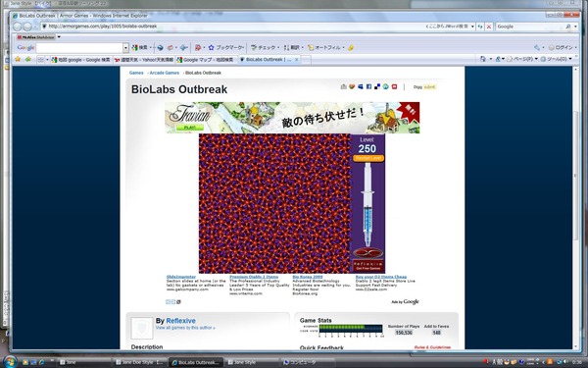The width and height of the screenshot is (588, 368).
Task: Click the red Stop loading X icon
Action: 489,26
